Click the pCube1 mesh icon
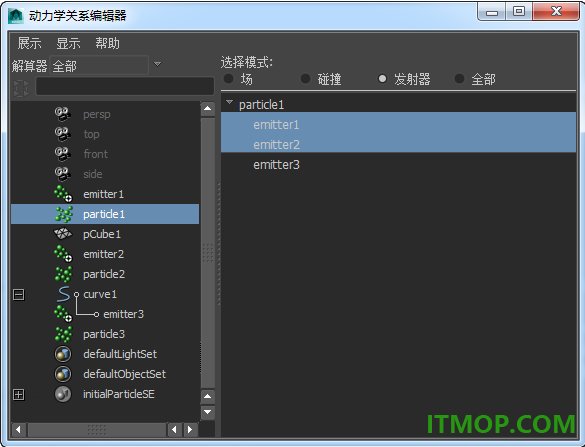This screenshot has width=585, height=447. click(63, 234)
